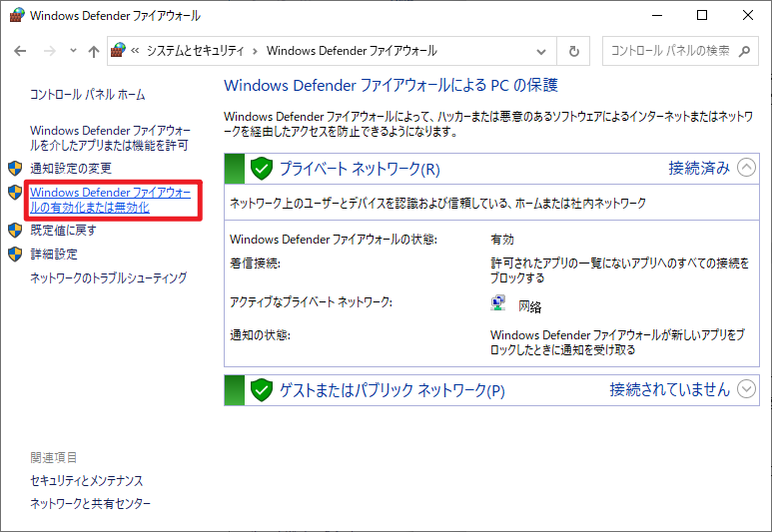Open コントロール パネル ホーム link
772x532 pixels.
88,95
